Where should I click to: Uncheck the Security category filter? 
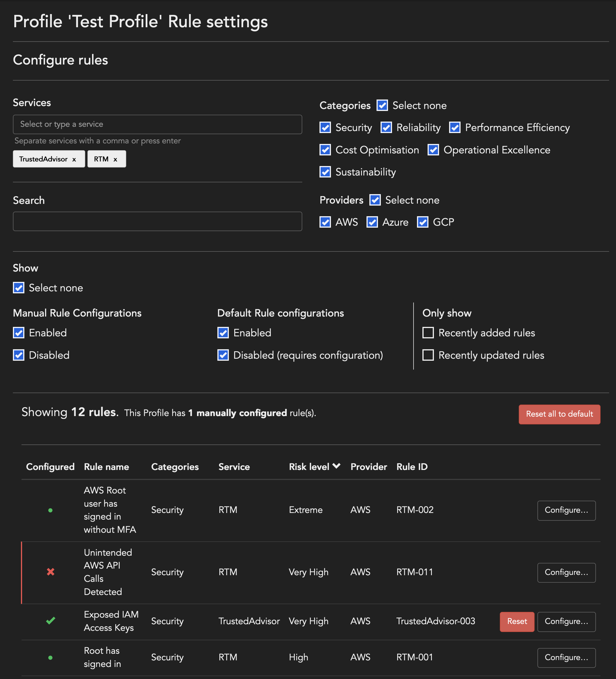pos(325,128)
